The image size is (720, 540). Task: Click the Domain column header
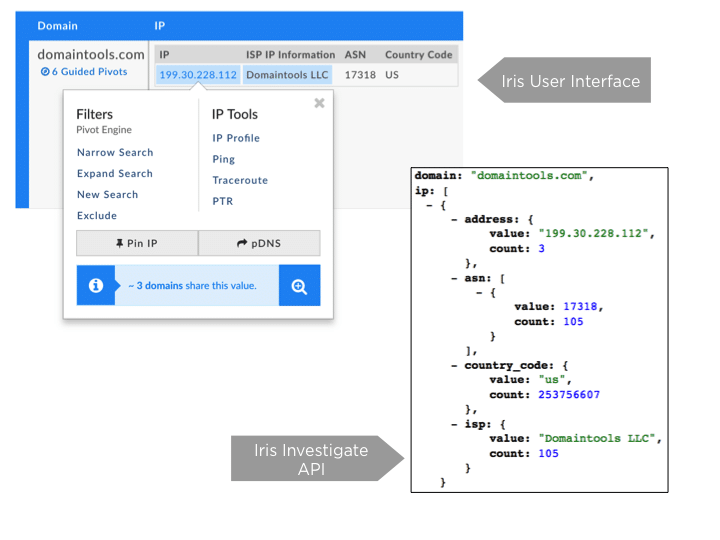click(57, 26)
